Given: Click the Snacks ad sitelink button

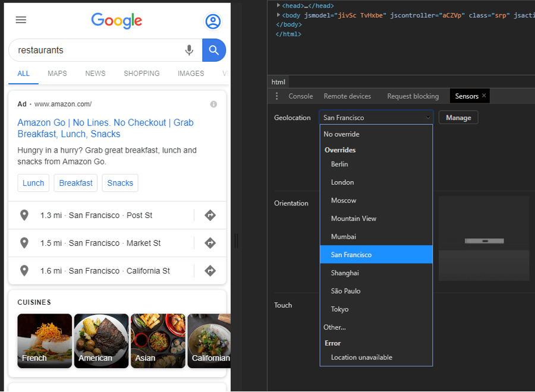Looking at the screenshot, I should pos(120,183).
